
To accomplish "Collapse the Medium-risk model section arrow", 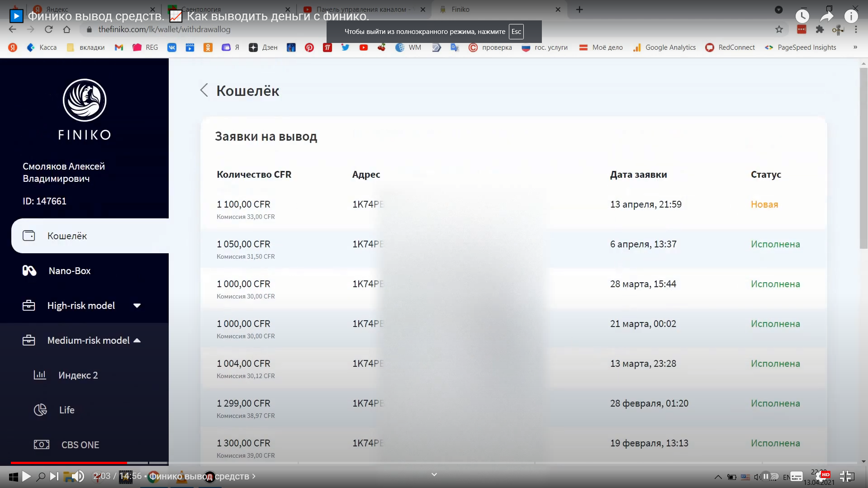I will (x=137, y=341).
